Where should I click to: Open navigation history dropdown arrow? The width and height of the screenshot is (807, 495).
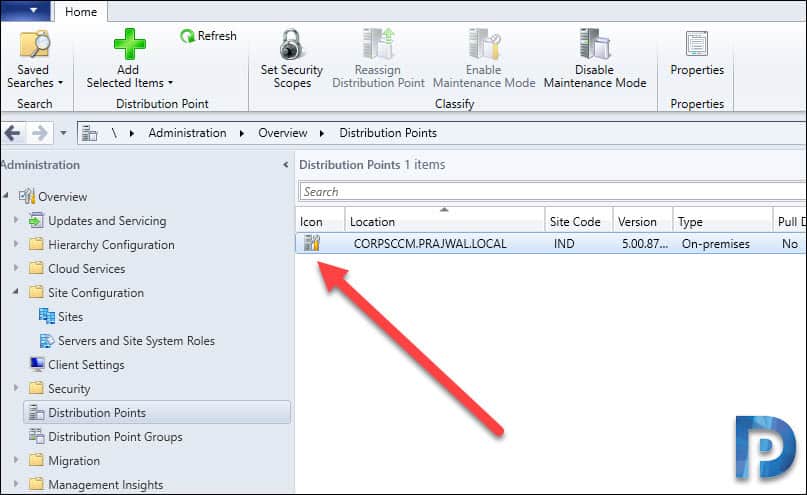click(x=63, y=133)
